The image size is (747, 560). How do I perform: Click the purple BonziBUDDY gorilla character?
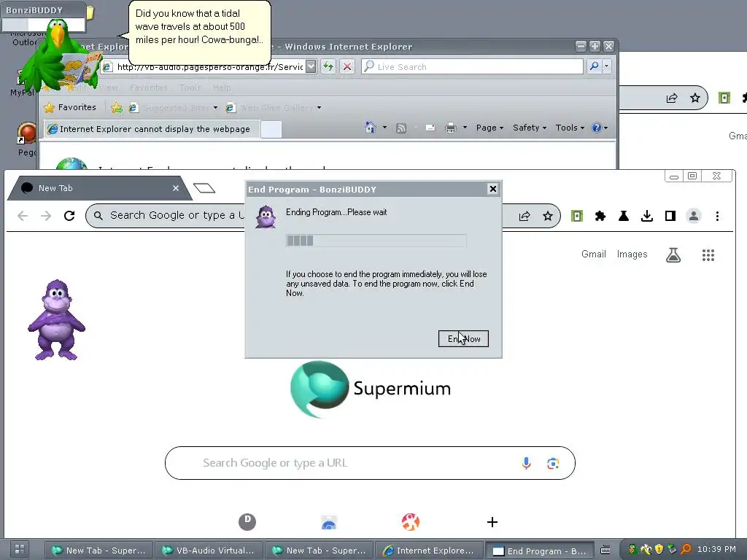(x=57, y=319)
